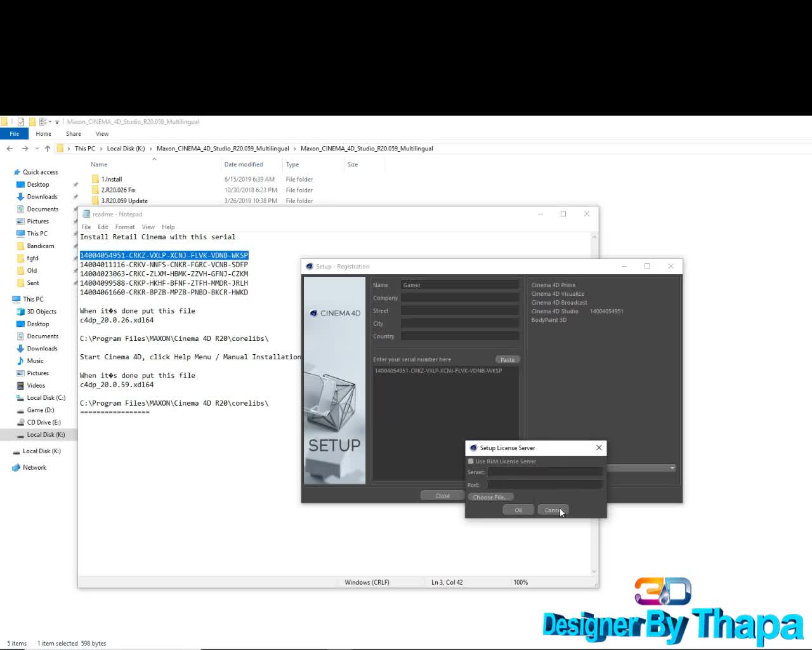The height and width of the screenshot is (650, 812).
Task: Click Cinema 4D icon in License Server title bar
Action: 473,448
